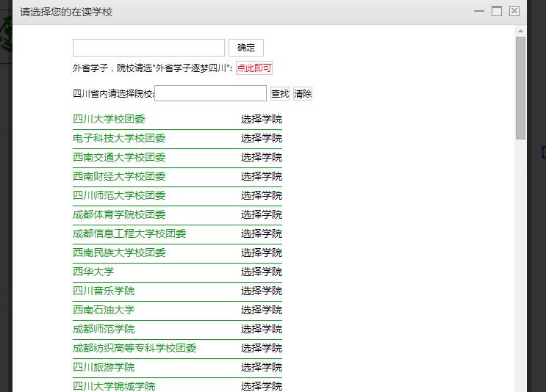Select 成都信息工程大学校团委 entry
Screen dimensions: 546x392
click(129, 233)
